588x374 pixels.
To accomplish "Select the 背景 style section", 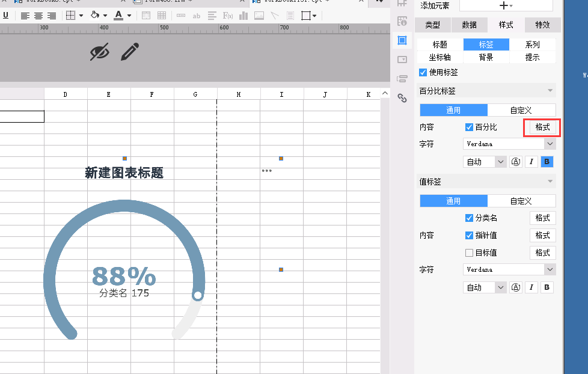I will [486, 57].
